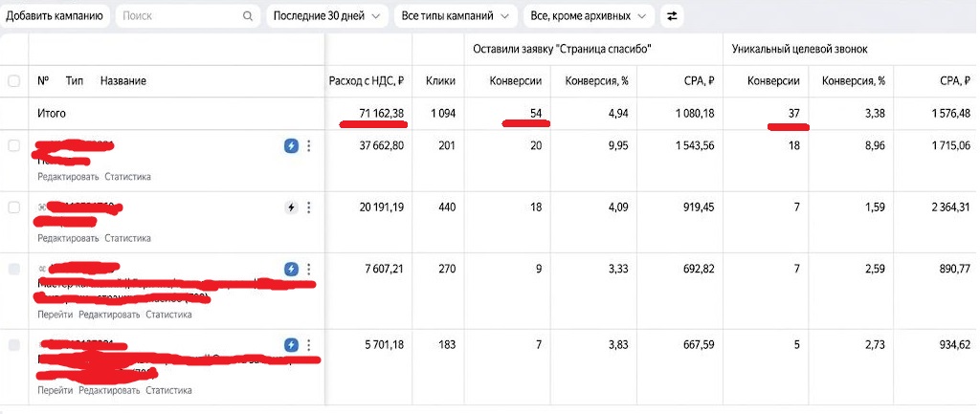
Task: Sort by "Расход с НДС, ₽" column
Action: point(367,80)
